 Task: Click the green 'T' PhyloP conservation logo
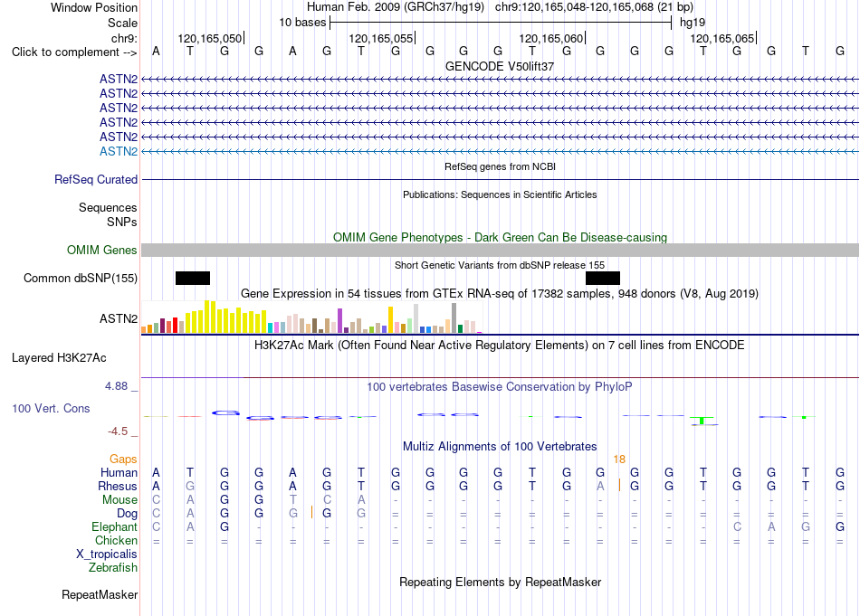702,421
